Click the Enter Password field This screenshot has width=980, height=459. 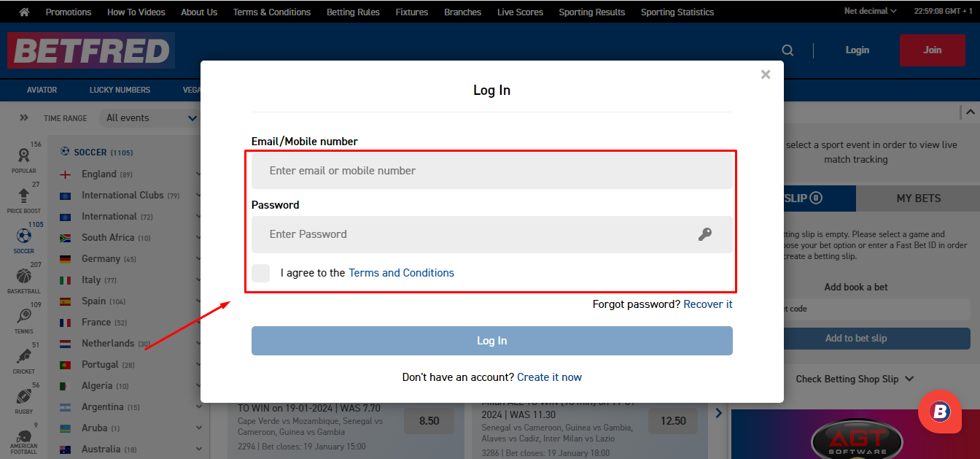pyautogui.click(x=474, y=234)
